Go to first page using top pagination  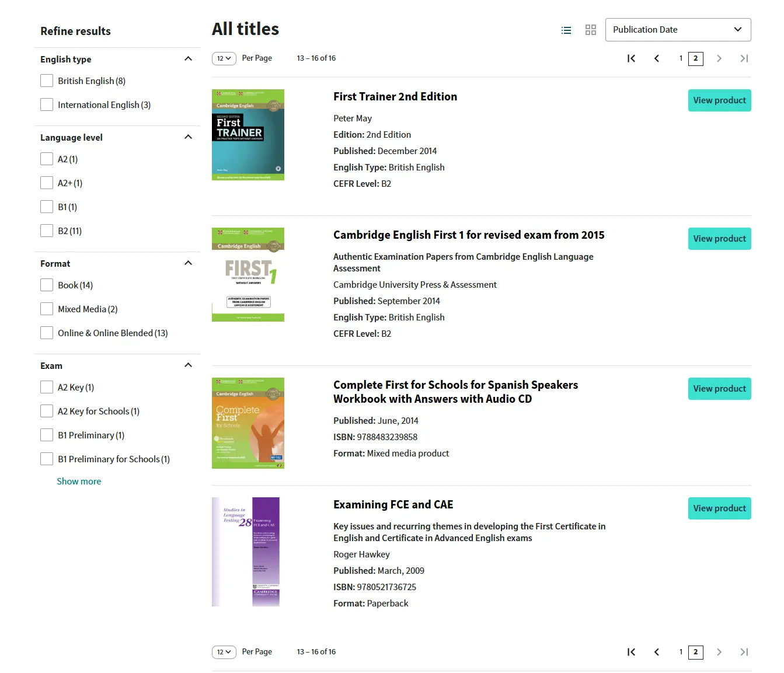(631, 58)
